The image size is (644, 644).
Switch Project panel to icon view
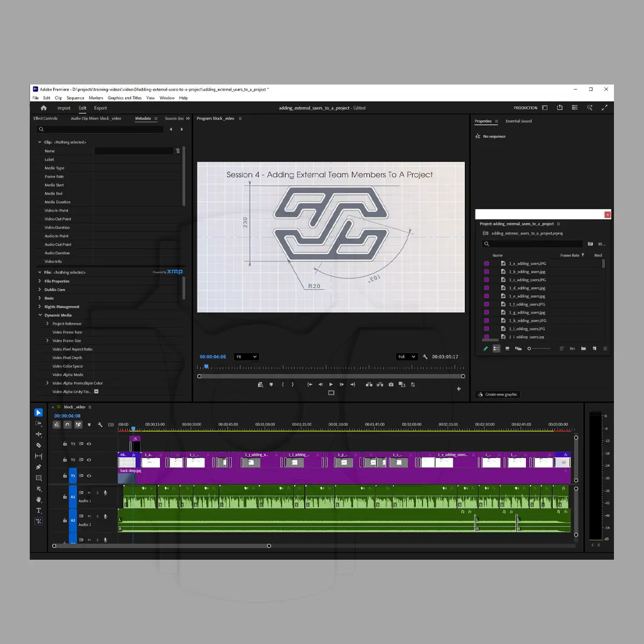507,348
